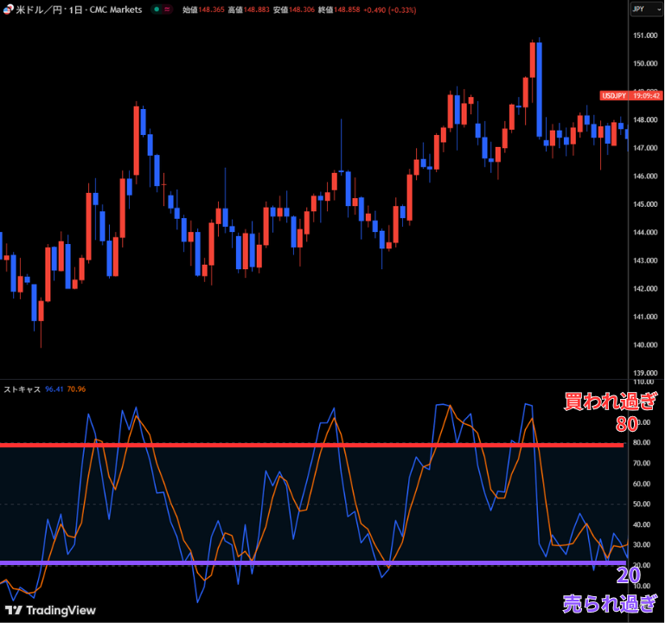Click the red data mode indicator

[167, 10]
